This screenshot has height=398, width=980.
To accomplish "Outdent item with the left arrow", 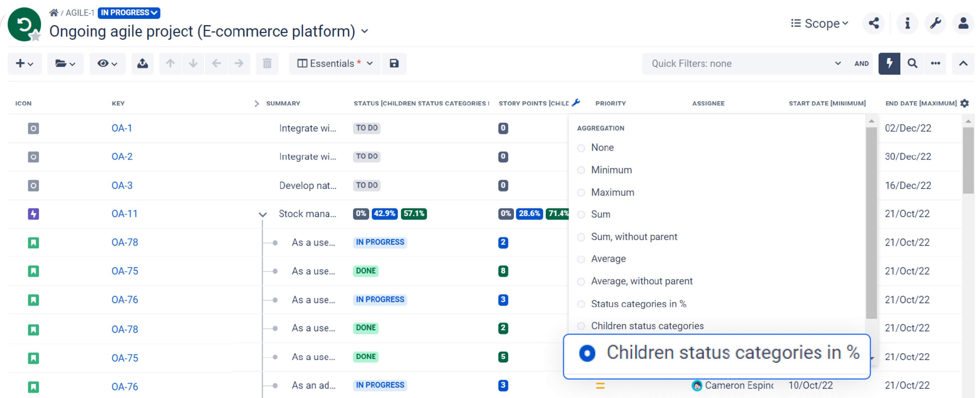I will [216, 63].
